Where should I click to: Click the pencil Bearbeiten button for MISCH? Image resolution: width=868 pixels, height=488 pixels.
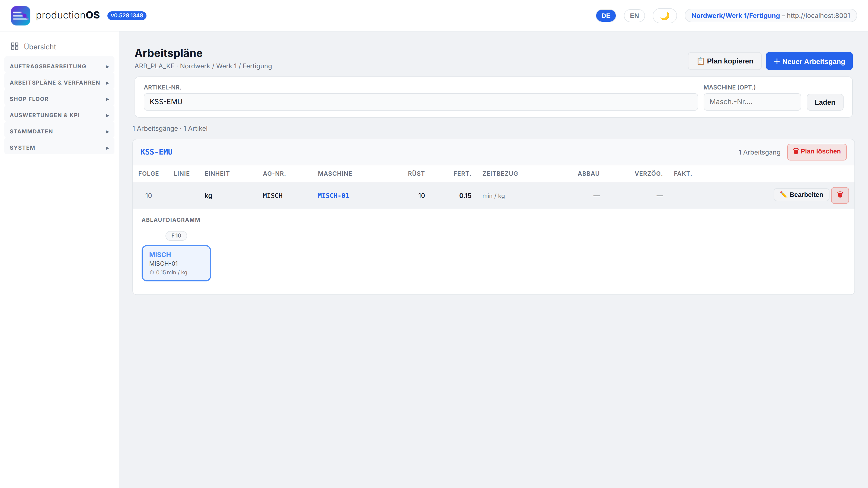[x=801, y=195]
